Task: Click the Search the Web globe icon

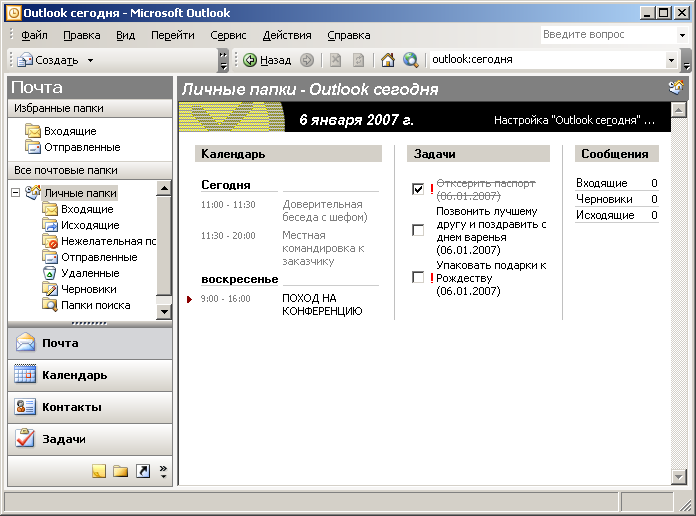Action: tap(411, 60)
